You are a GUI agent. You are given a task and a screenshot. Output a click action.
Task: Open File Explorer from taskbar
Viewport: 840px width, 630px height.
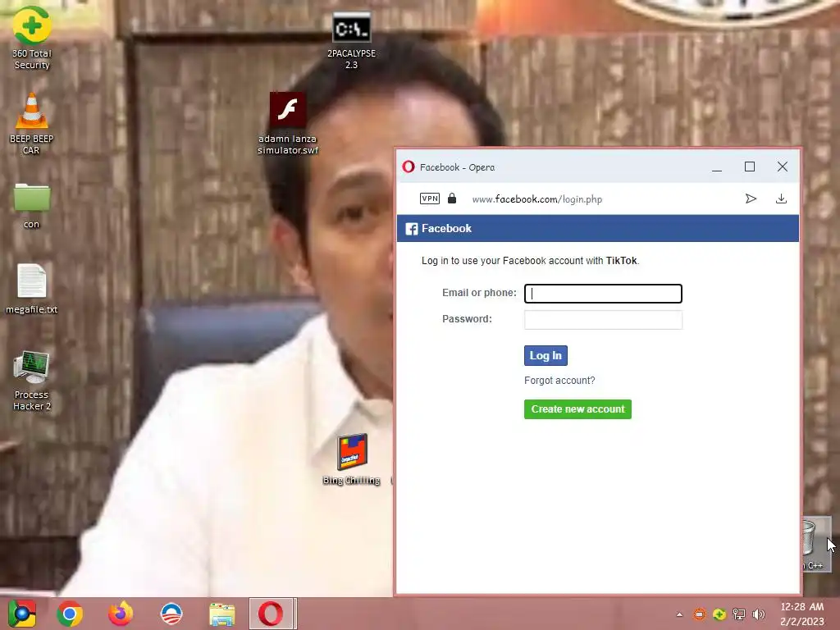pyautogui.click(x=221, y=614)
